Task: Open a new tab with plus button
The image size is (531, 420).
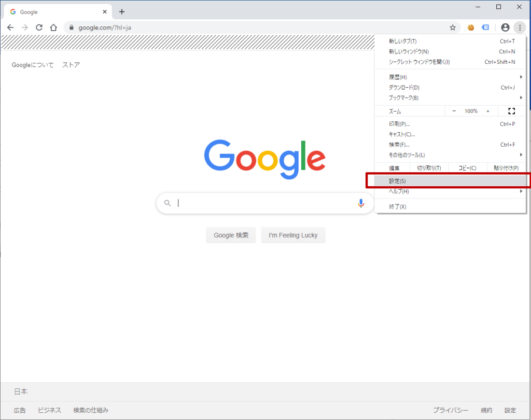Action: pos(122,12)
